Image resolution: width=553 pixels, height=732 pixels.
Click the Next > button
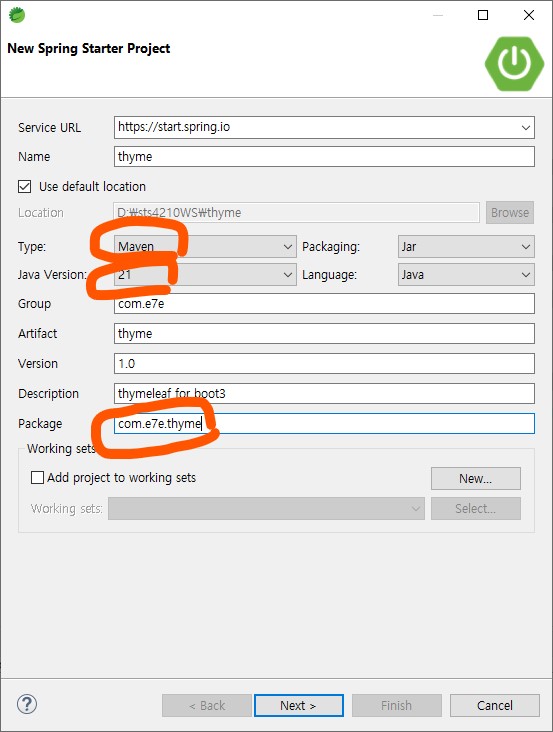click(299, 705)
